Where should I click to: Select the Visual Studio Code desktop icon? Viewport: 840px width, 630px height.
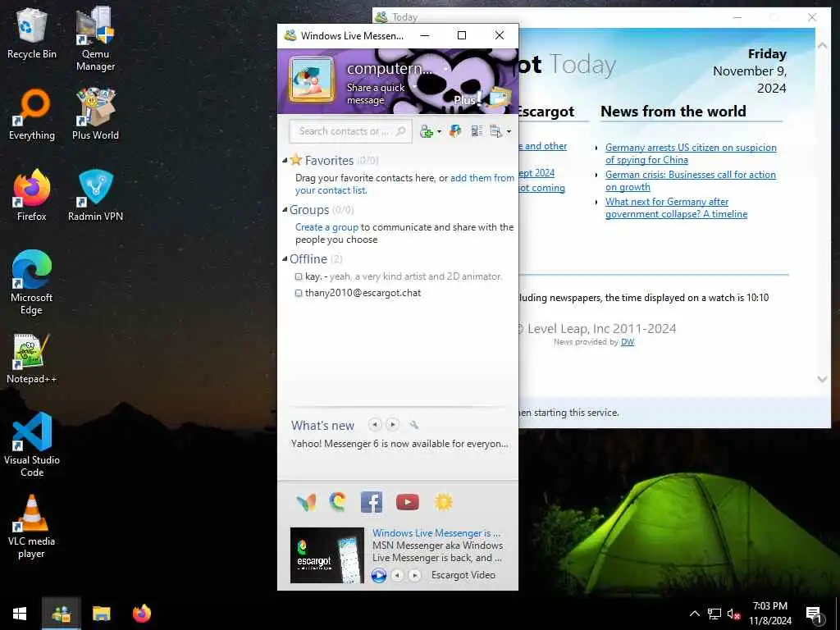pyautogui.click(x=32, y=445)
